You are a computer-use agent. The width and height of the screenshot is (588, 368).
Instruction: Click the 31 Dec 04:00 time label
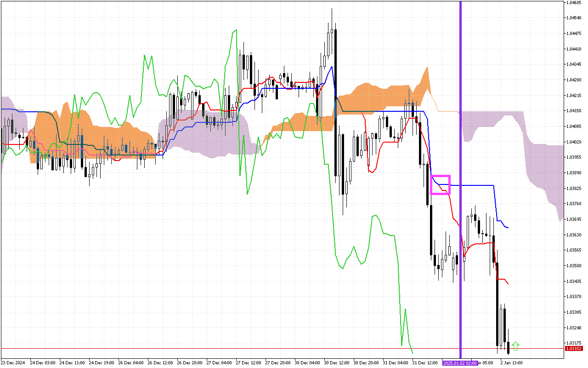(x=396, y=363)
